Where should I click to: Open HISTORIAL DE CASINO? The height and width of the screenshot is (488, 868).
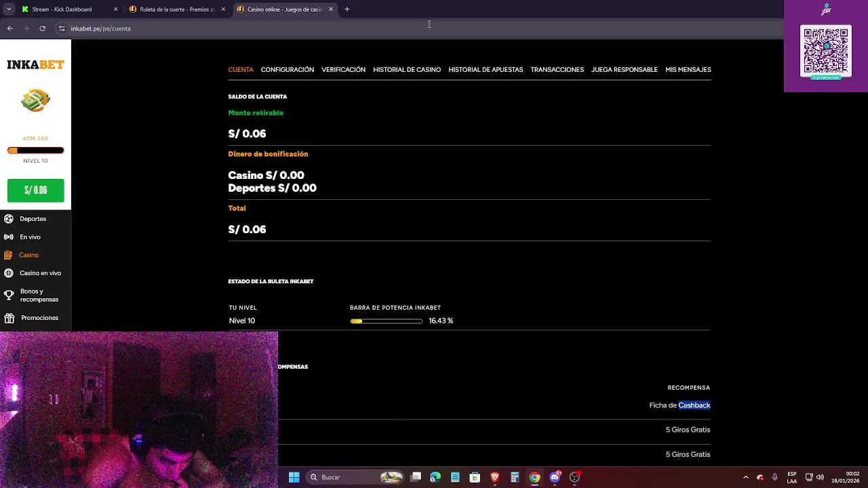click(407, 70)
